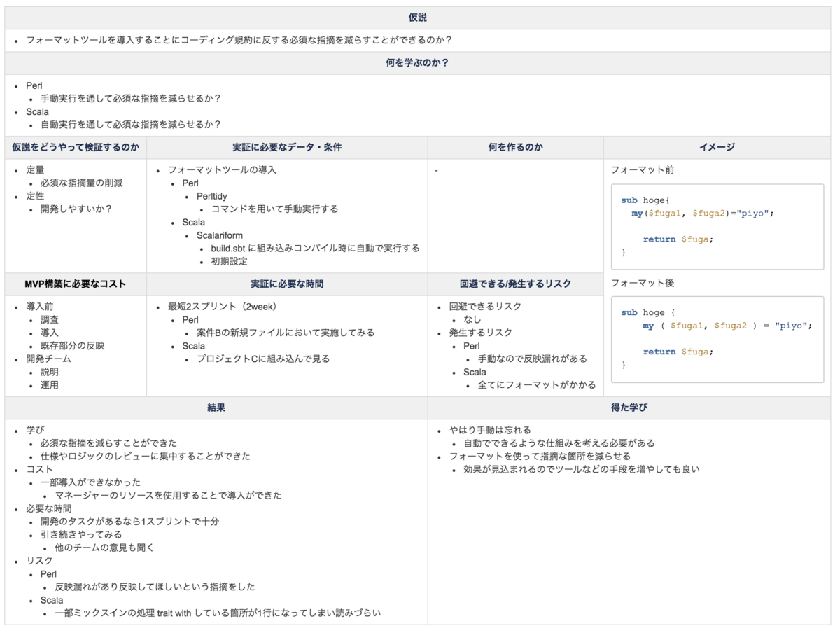The height and width of the screenshot is (633, 840).
Task: Click the Scalariform bullet entry
Action: 218,235
